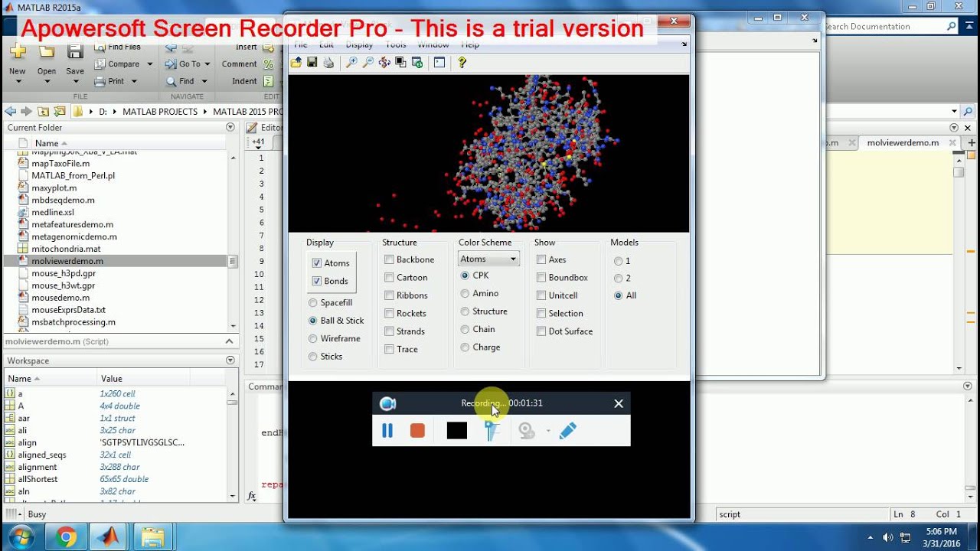Open the Current Folder panel actions arrow
This screenshot has height=551, width=980.
pyautogui.click(x=230, y=128)
